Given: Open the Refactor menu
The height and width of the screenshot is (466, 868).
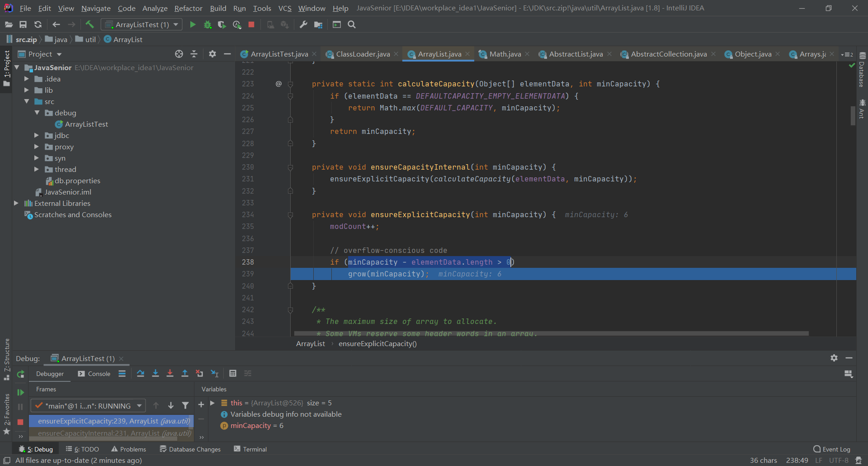Looking at the screenshot, I should tap(188, 8).
